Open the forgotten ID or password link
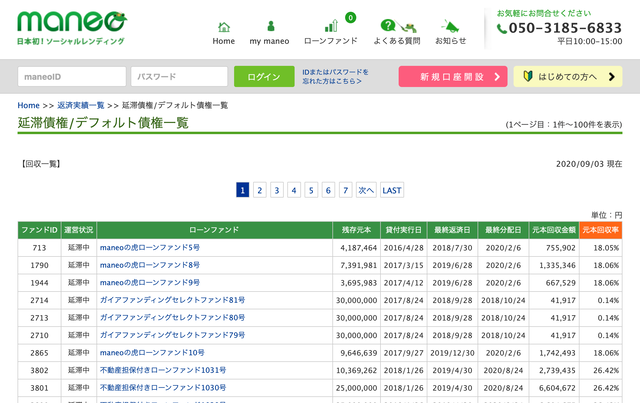This screenshot has width=640, height=403. click(335, 77)
